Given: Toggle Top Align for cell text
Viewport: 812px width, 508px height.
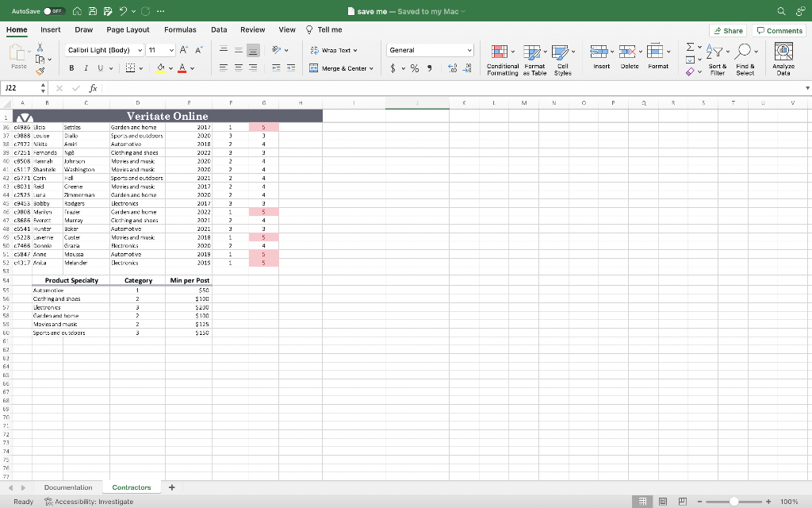Looking at the screenshot, I should click(224, 50).
